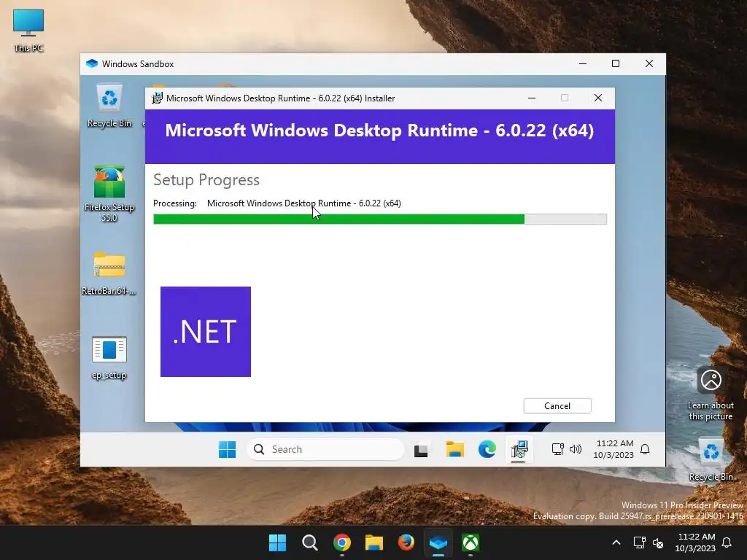Viewport: 747px width, 560px height.
Task: Open Recycle Bin inside Windows Sandbox
Action: tap(109, 106)
